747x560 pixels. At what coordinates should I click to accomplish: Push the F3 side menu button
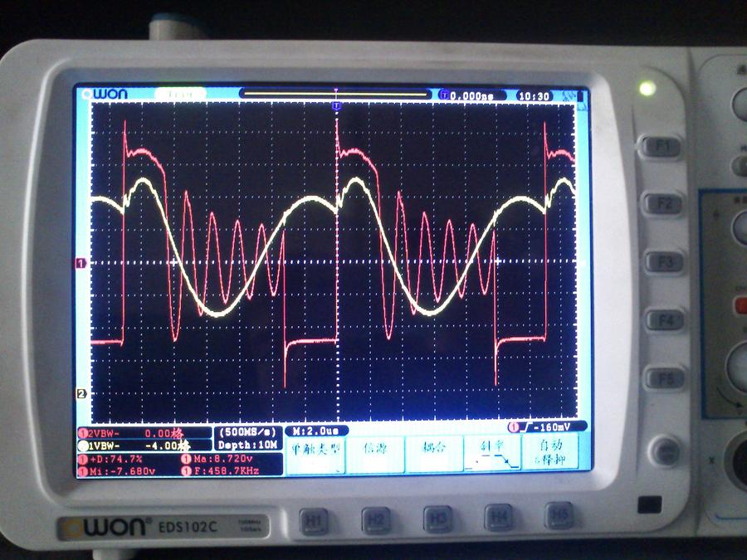[x=664, y=262]
